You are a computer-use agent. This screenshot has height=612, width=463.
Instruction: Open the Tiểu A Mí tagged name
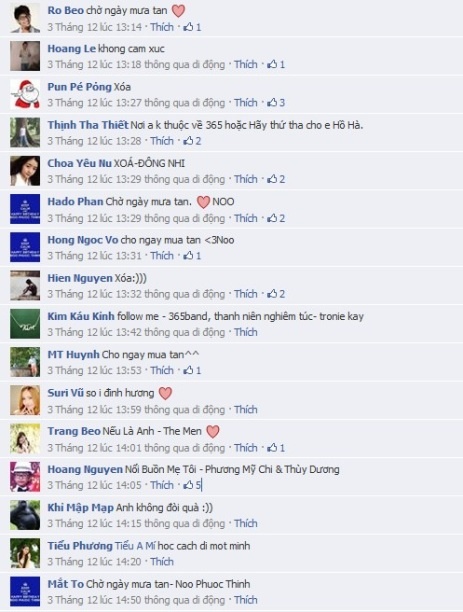(135, 546)
